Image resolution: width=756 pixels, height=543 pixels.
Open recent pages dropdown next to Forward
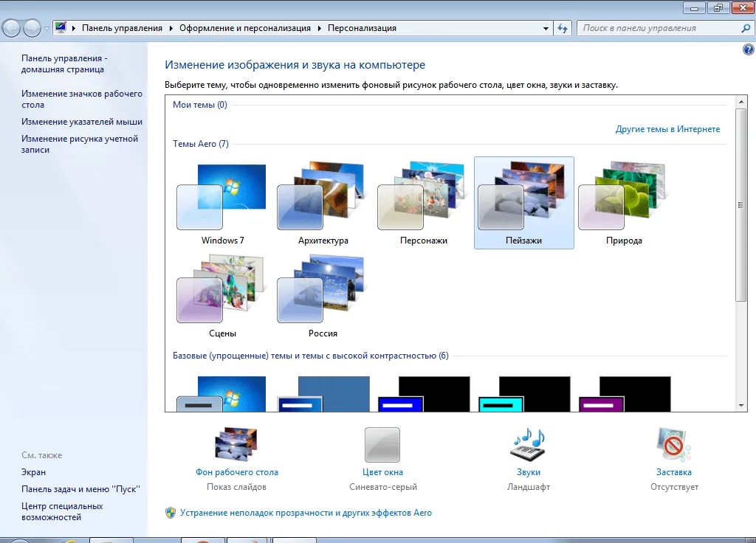click(x=47, y=29)
